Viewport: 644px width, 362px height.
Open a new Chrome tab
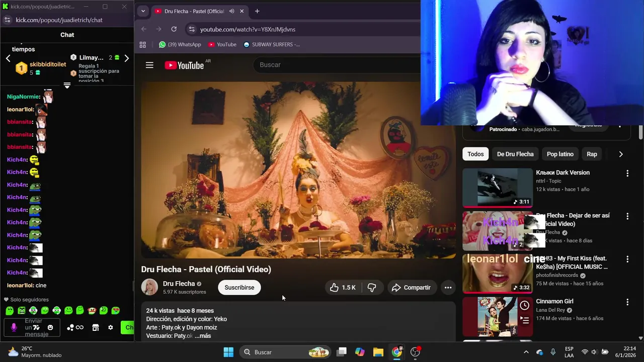257,11
